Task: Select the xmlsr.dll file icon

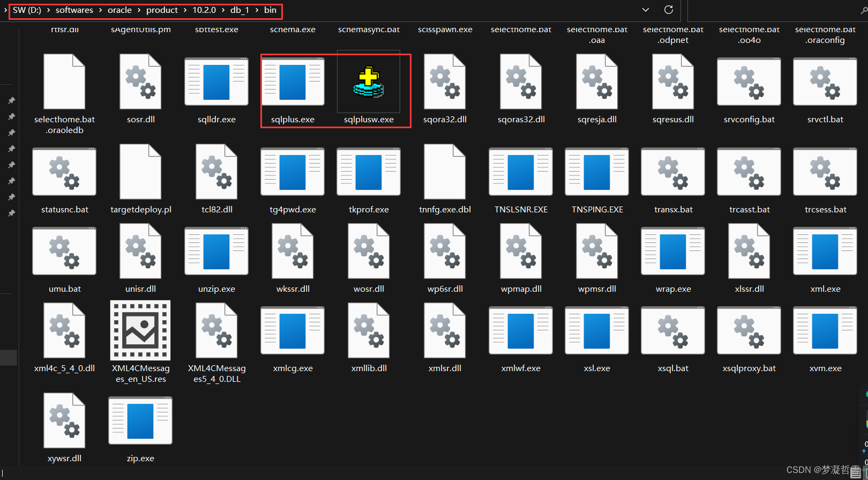Action: [x=445, y=331]
